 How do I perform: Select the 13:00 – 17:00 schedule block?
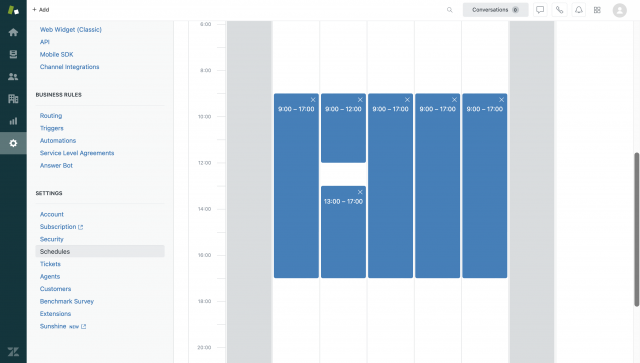pyautogui.click(x=343, y=232)
